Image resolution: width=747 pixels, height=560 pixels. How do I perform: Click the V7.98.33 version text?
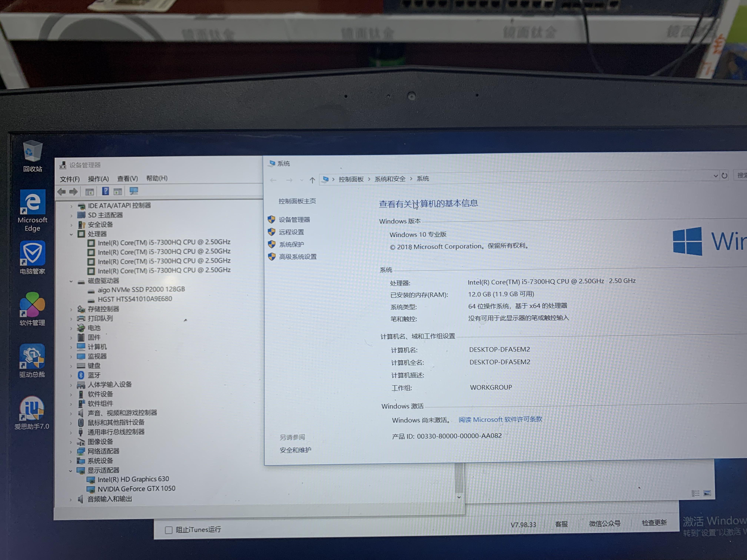(523, 525)
